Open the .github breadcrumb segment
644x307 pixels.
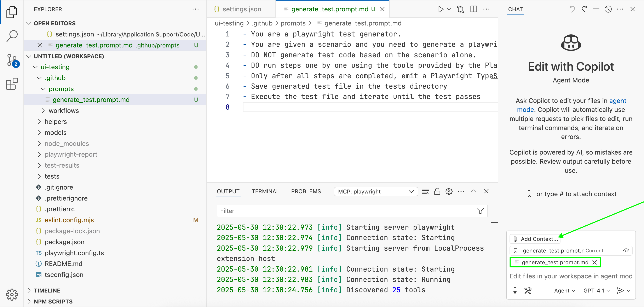pyautogui.click(x=262, y=23)
